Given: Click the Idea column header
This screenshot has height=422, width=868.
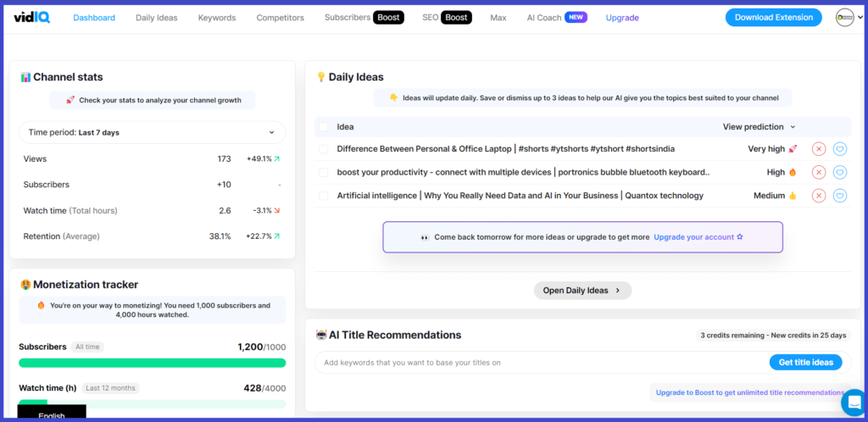Looking at the screenshot, I should 346,126.
